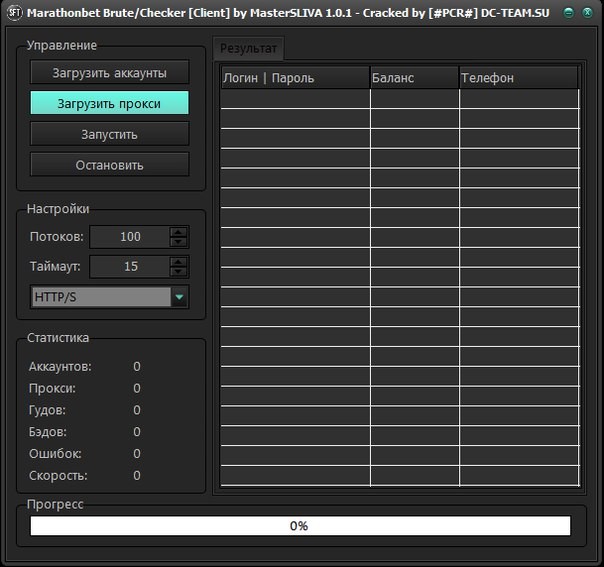Click the Бэдов: statistic label
The width and height of the screenshot is (604, 567).
point(47,432)
